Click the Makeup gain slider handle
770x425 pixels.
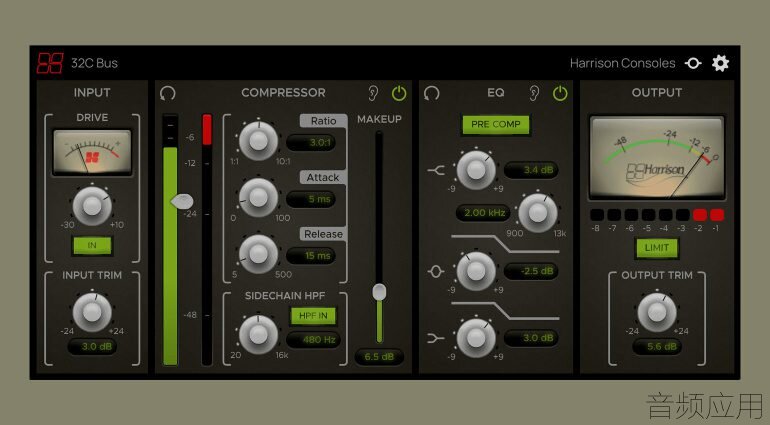tap(379, 292)
